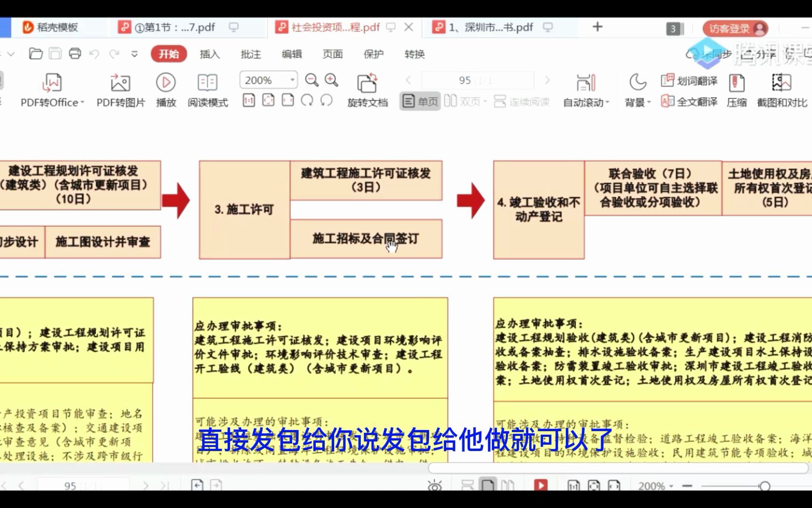Click PDF转Office conversion tool
Image resolution: width=812 pixels, height=508 pixels.
[x=52, y=90]
